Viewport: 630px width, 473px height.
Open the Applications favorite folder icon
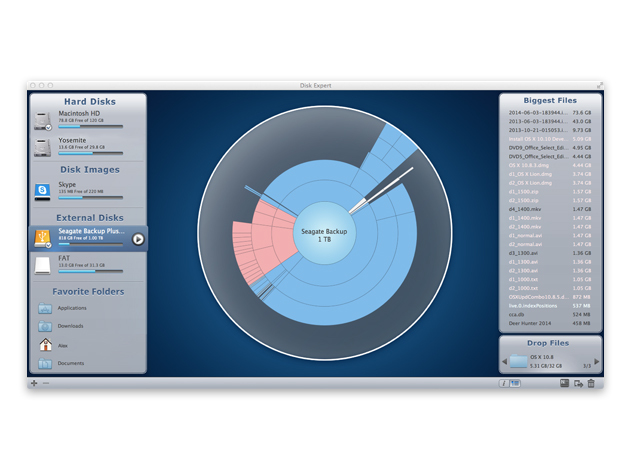tap(45, 308)
